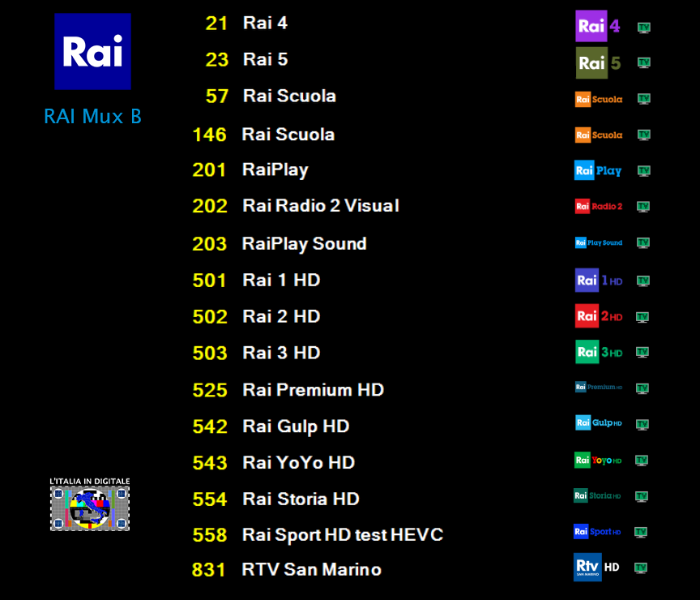
Task: Click the Rai 3 HD green logo
Action: (598, 353)
